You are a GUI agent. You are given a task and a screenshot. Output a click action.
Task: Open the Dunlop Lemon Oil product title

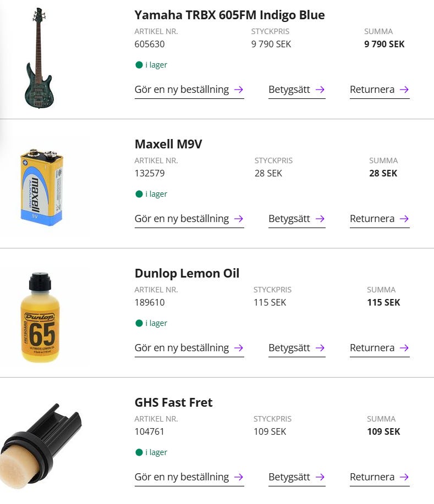pyautogui.click(x=186, y=273)
